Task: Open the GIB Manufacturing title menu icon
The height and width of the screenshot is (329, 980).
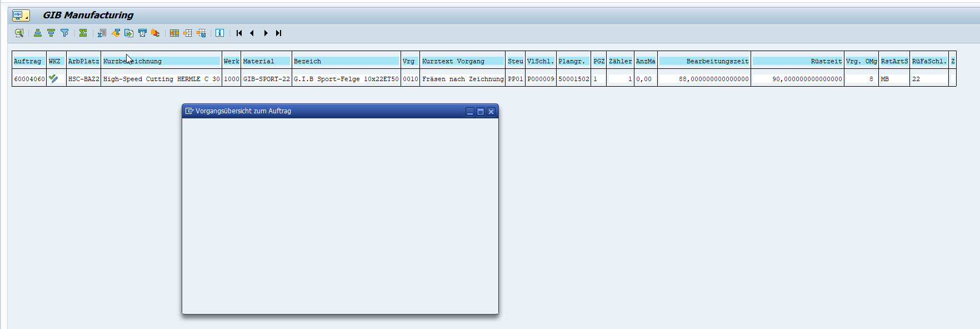Action: tap(21, 16)
